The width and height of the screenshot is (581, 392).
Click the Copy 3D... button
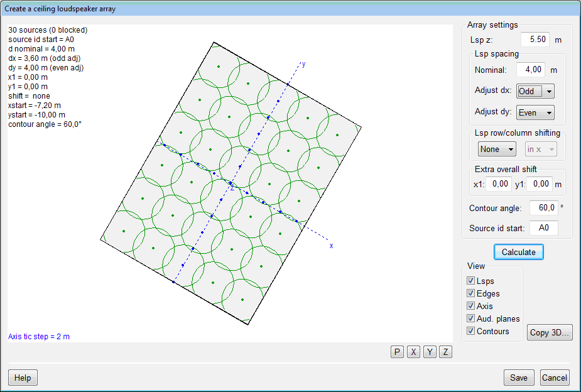(x=550, y=333)
